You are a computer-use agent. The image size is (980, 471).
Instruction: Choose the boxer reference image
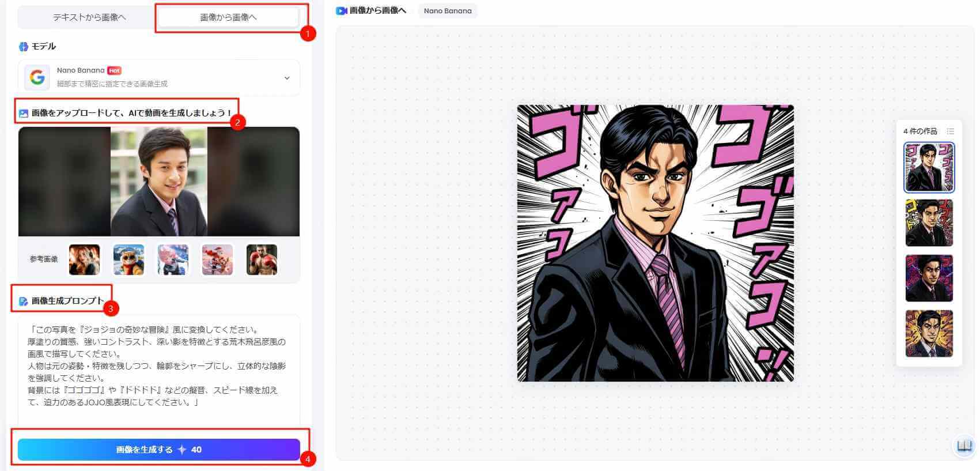(262, 259)
